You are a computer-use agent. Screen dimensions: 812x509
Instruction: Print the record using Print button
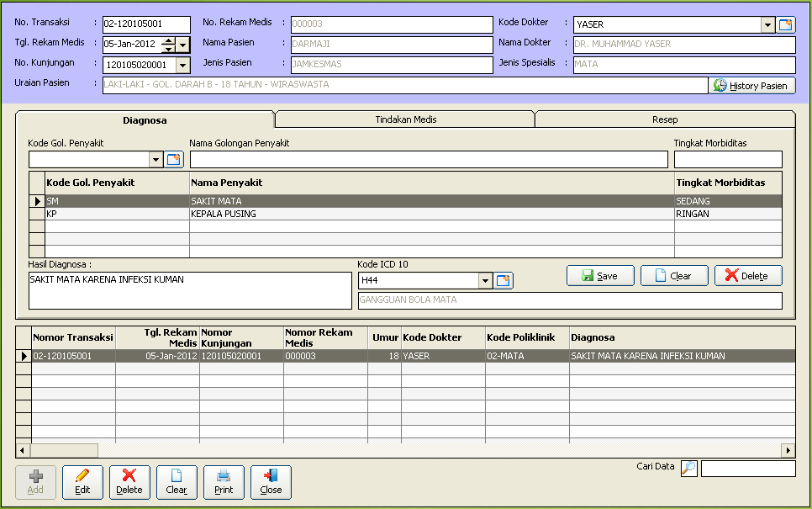tap(224, 482)
